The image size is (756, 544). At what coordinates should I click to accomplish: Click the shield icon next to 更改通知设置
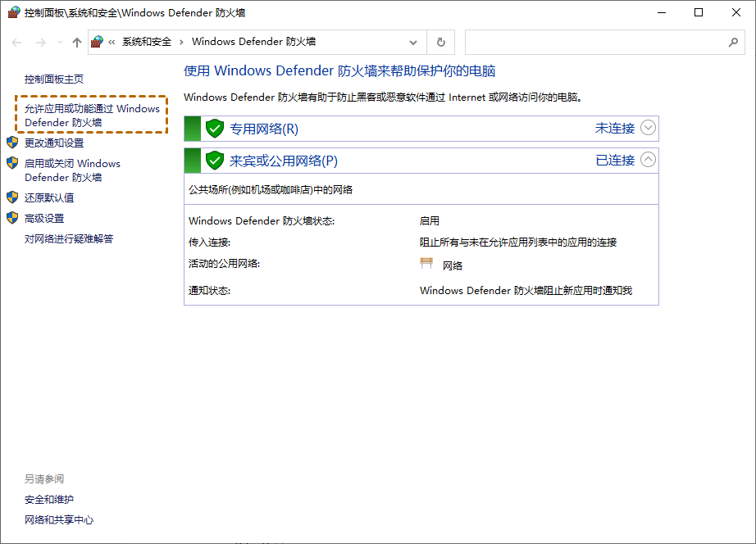13,142
